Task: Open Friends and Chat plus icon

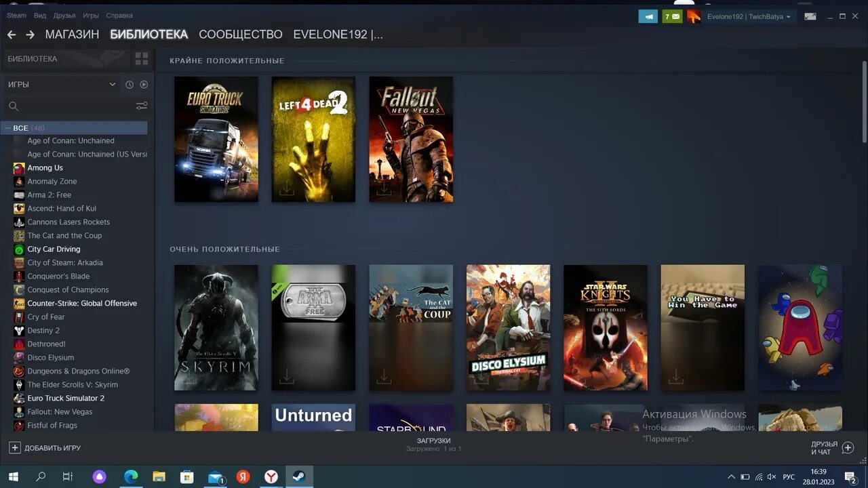Action: coord(848,448)
